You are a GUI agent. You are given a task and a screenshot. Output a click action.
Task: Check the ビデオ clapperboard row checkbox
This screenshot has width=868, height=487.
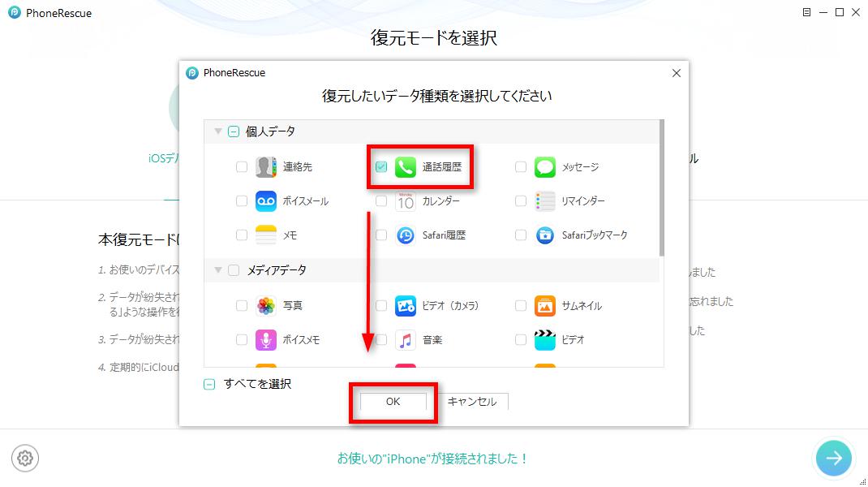pyautogui.click(x=520, y=339)
